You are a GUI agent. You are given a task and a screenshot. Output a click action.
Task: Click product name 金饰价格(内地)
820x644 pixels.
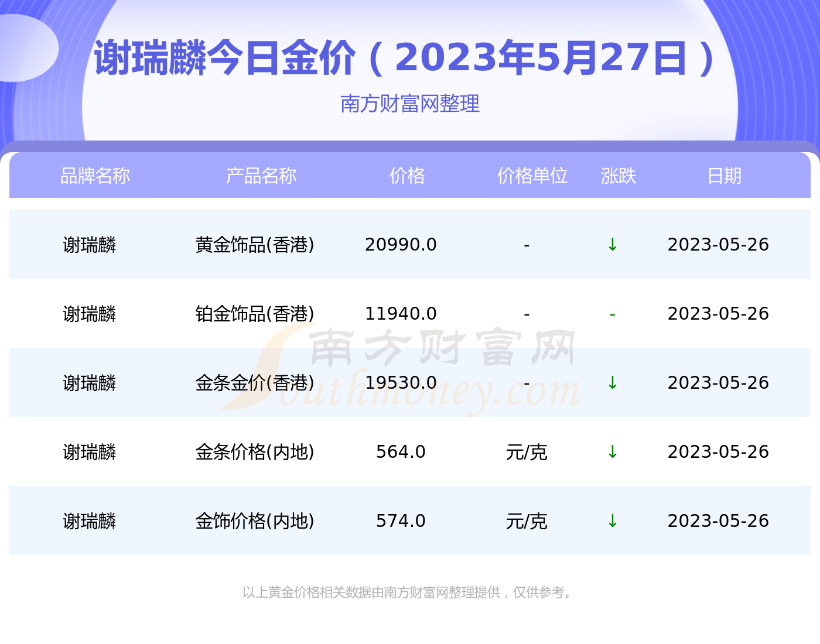(x=255, y=521)
